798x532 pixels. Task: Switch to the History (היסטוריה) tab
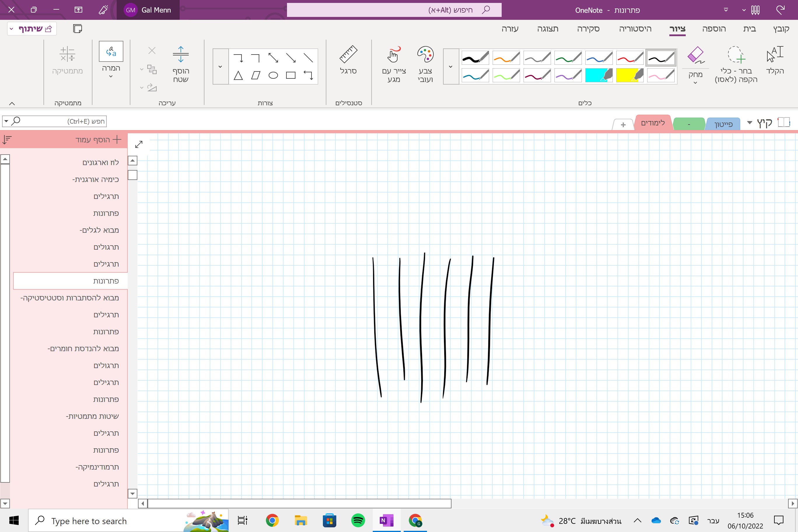pyautogui.click(x=635, y=29)
